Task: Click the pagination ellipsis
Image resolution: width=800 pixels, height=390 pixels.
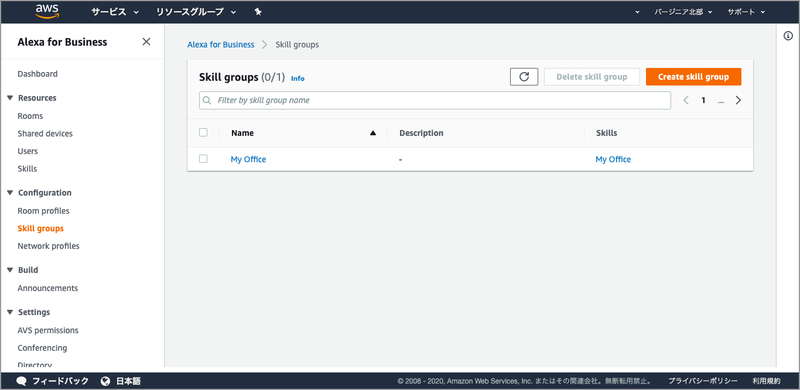Action: (x=720, y=101)
